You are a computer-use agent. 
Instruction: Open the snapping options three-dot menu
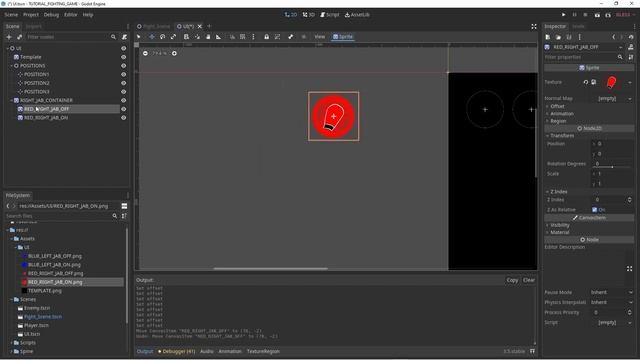pos(253,37)
